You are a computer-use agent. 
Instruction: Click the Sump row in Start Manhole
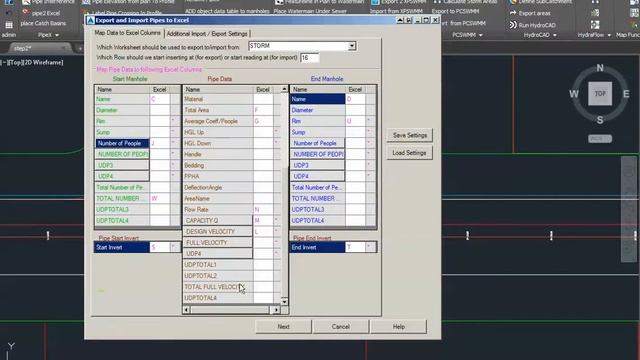point(122,132)
